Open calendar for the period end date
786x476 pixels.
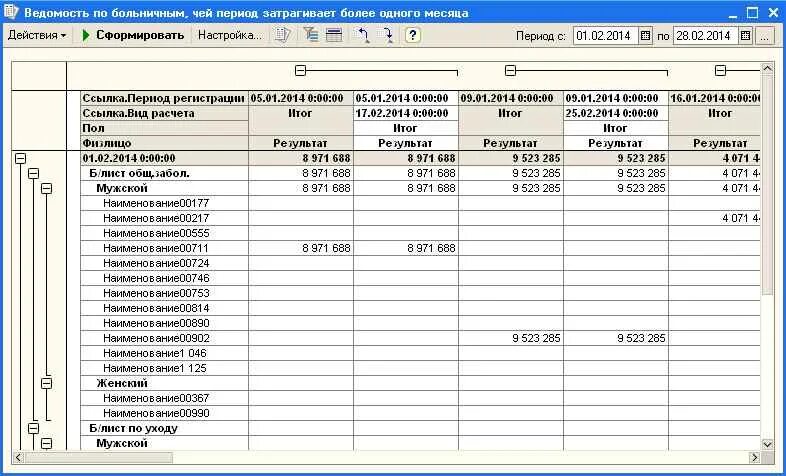pos(745,36)
